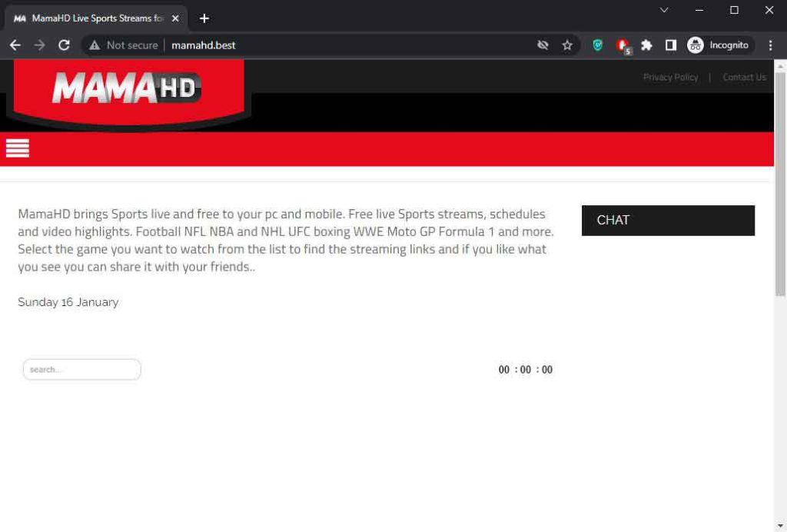Open Chrome three-dot menu

[771, 45]
